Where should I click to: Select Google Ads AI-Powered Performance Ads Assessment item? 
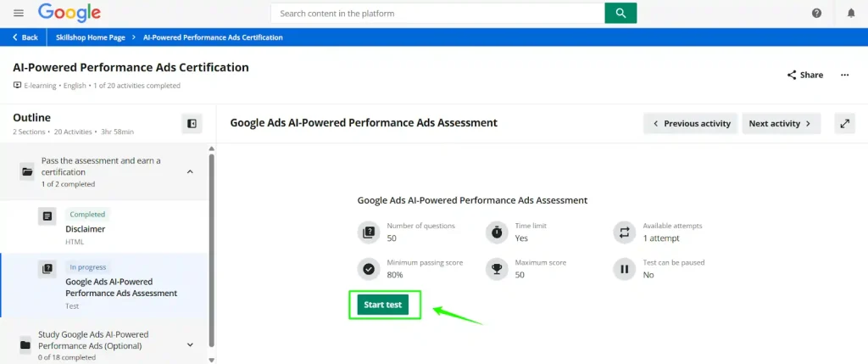[x=105, y=285]
